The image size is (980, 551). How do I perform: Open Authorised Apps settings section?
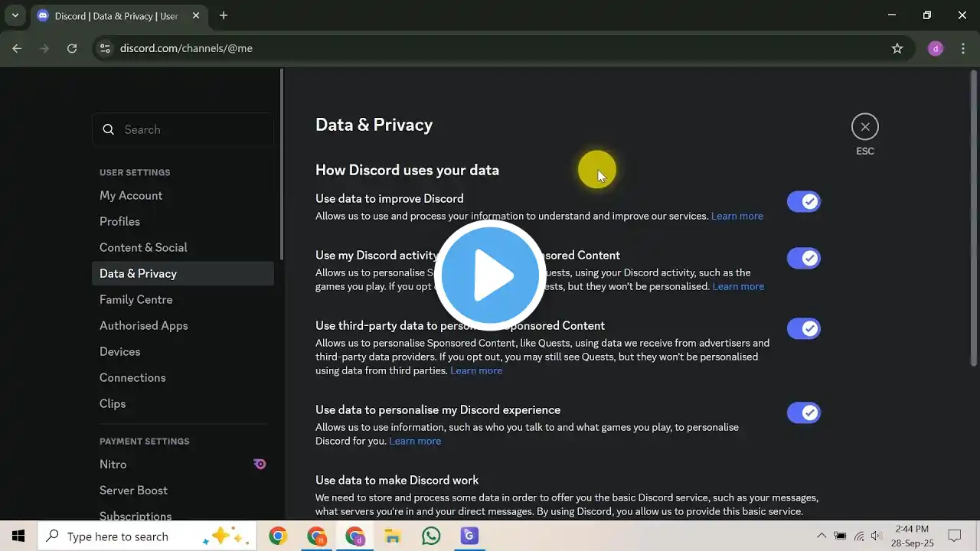coord(144,326)
